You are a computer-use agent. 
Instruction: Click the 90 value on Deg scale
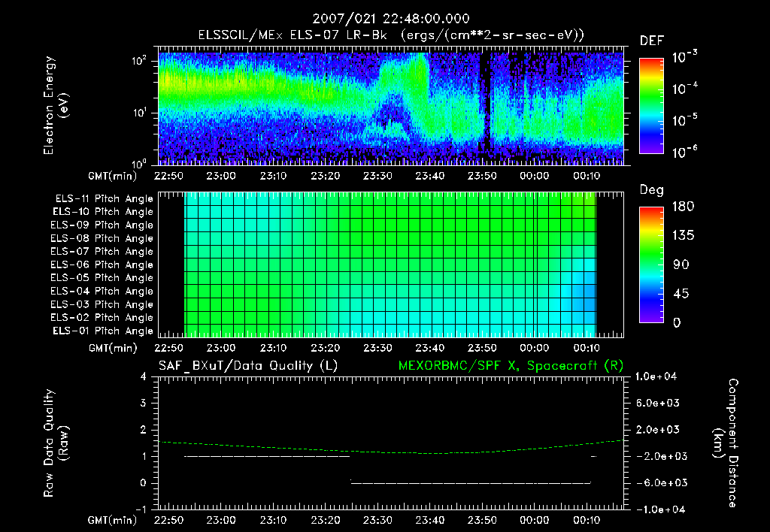coord(681,265)
